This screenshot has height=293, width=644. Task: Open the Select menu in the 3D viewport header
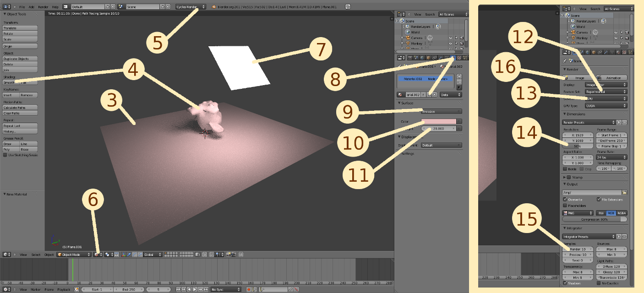click(x=36, y=255)
